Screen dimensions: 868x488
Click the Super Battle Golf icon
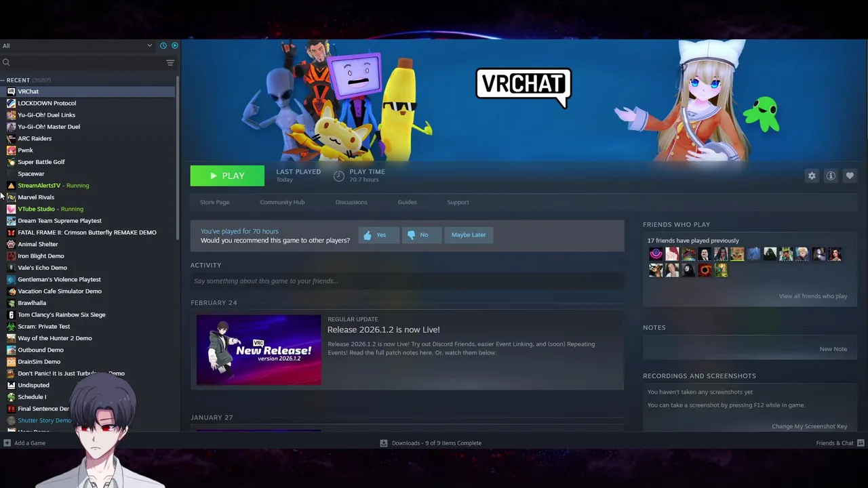coord(11,162)
